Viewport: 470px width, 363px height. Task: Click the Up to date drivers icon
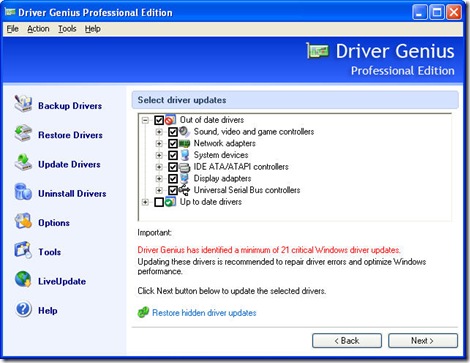click(170, 202)
